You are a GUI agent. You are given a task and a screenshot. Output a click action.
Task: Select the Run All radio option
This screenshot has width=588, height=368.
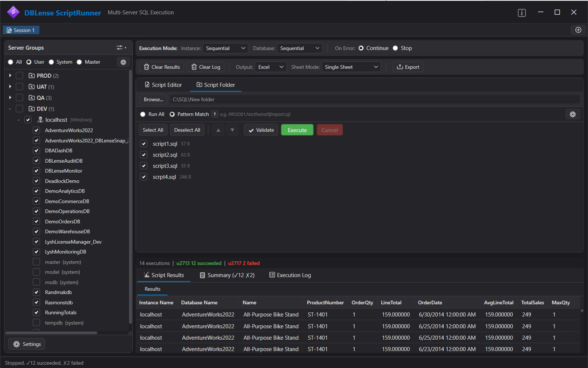pos(143,114)
